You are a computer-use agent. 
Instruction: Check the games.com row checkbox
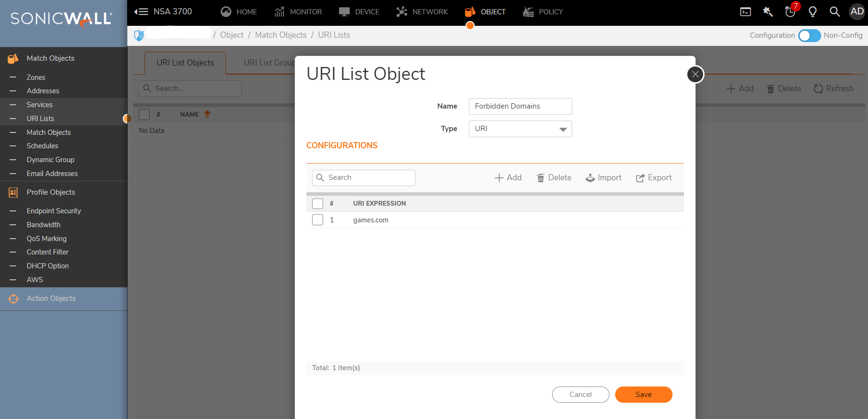click(317, 220)
